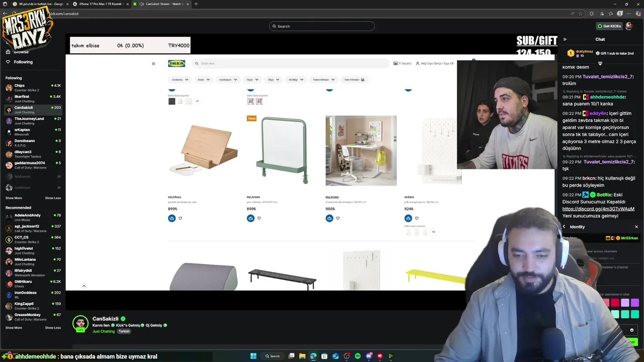Open the RELATERA desk room photo
644x362 pixels.
click(361, 150)
